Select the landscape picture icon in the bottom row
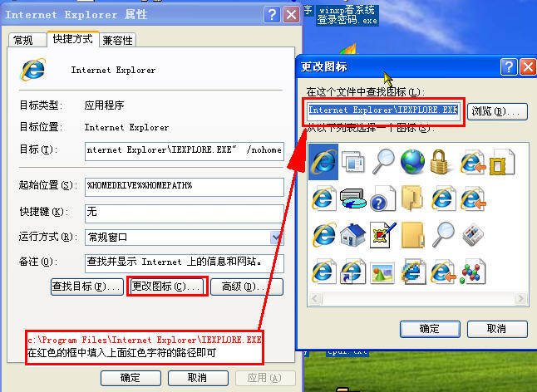 [x=382, y=273]
